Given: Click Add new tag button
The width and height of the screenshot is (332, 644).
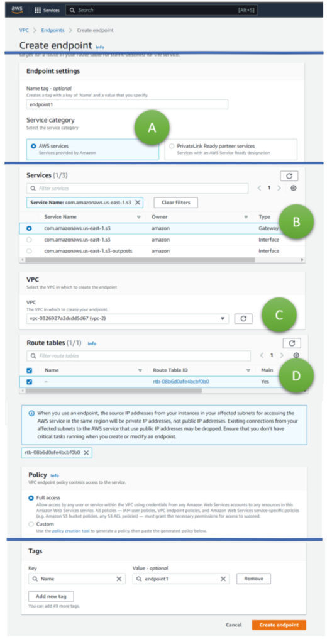Looking at the screenshot, I should (52, 596).
